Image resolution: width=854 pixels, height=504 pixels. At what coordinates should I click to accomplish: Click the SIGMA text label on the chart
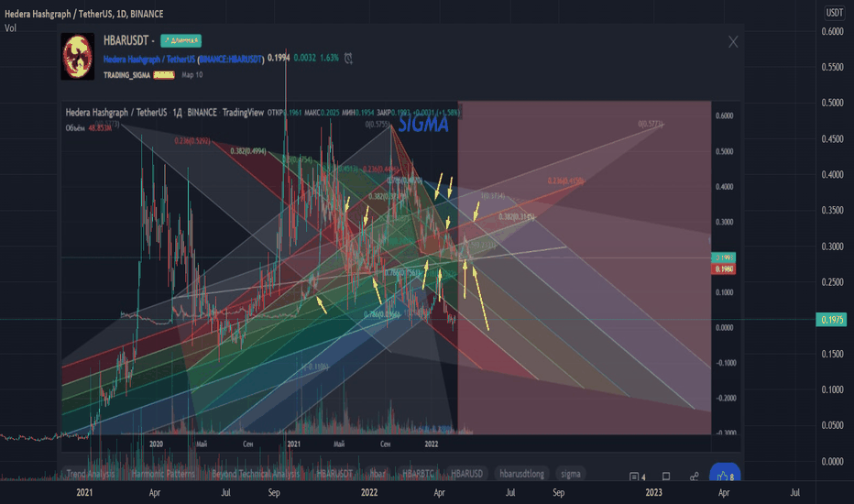coord(423,125)
